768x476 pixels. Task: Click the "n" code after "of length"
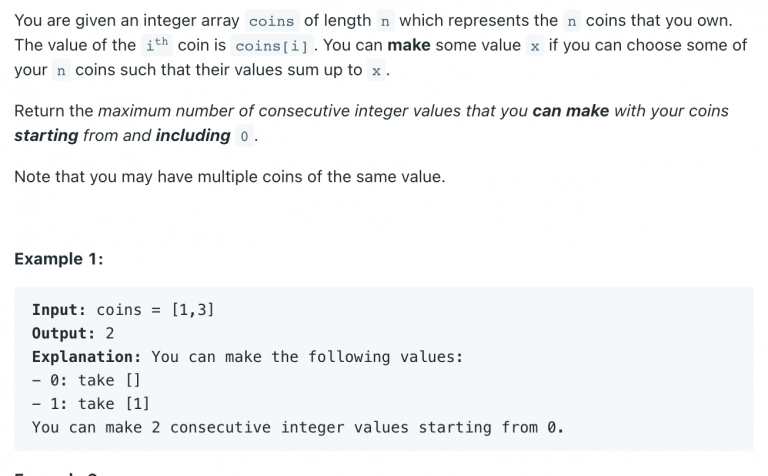(x=385, y=21)
